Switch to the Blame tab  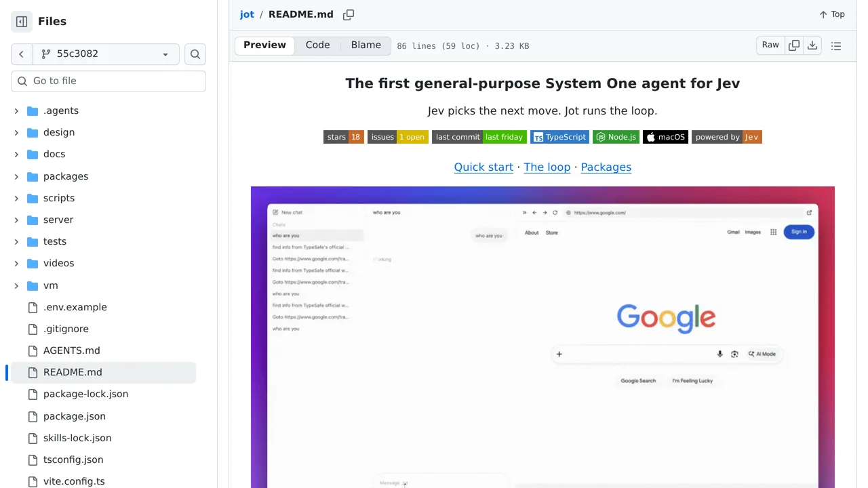coord(366,45)
